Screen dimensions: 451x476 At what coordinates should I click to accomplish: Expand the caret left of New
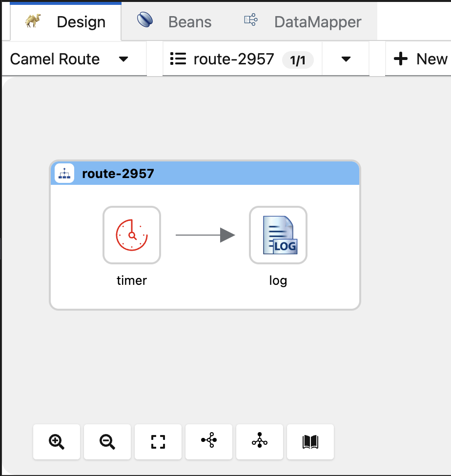coord(346,59)
